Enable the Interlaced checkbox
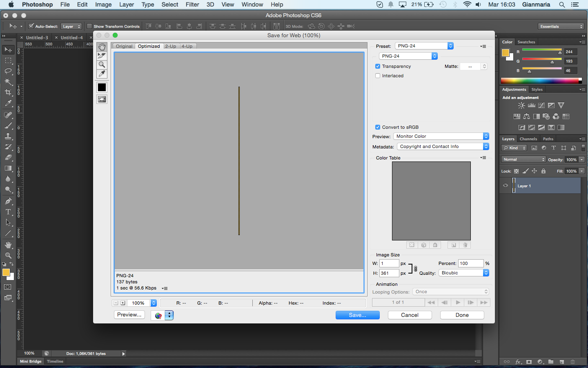This screenshot has width=588, height=368. tap(378, 76)
